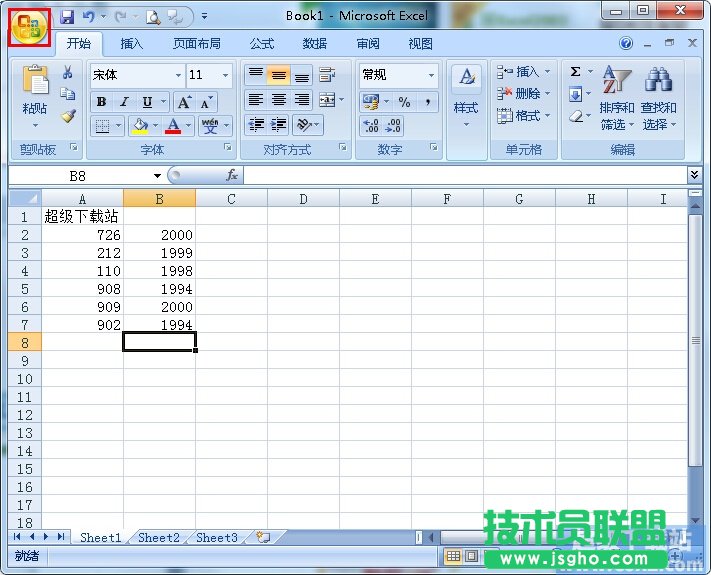The height and width of the screenshot is (575, 711).
Task: Toggle italic formatting
Action: click(124, 102)
